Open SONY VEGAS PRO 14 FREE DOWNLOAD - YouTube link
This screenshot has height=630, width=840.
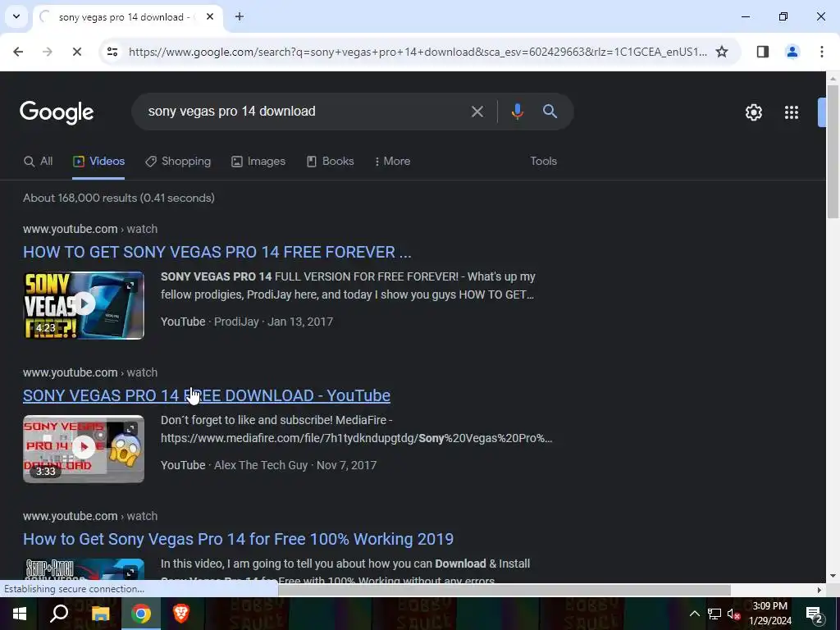pos(206,395)
